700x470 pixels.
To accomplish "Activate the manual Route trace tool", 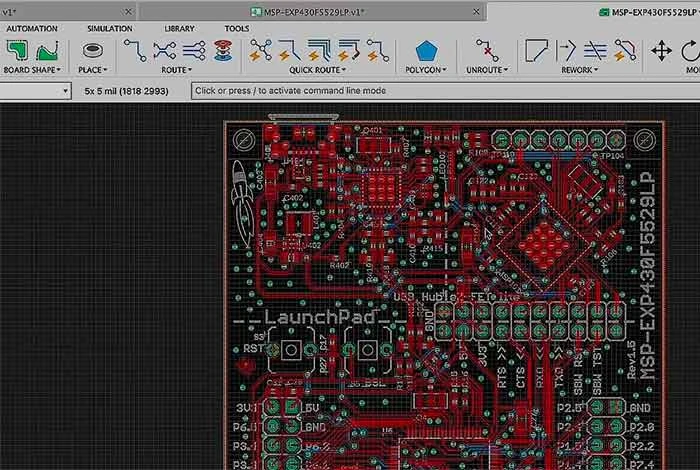I will point(135,50).
